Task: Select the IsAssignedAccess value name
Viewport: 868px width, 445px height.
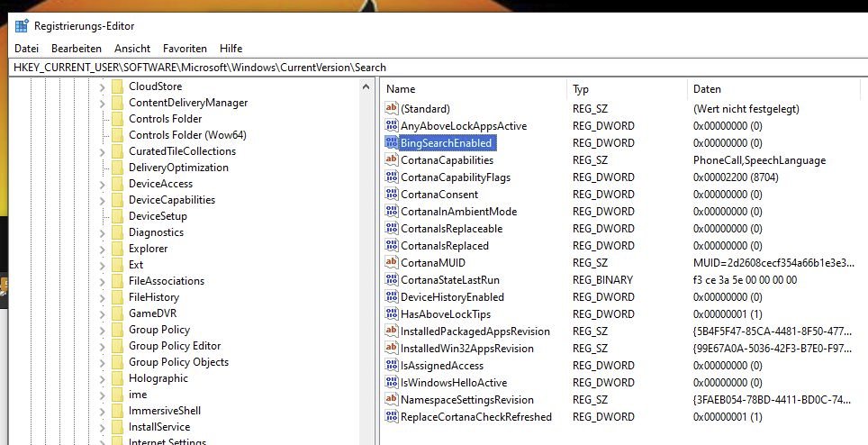Action: (442, 366)
